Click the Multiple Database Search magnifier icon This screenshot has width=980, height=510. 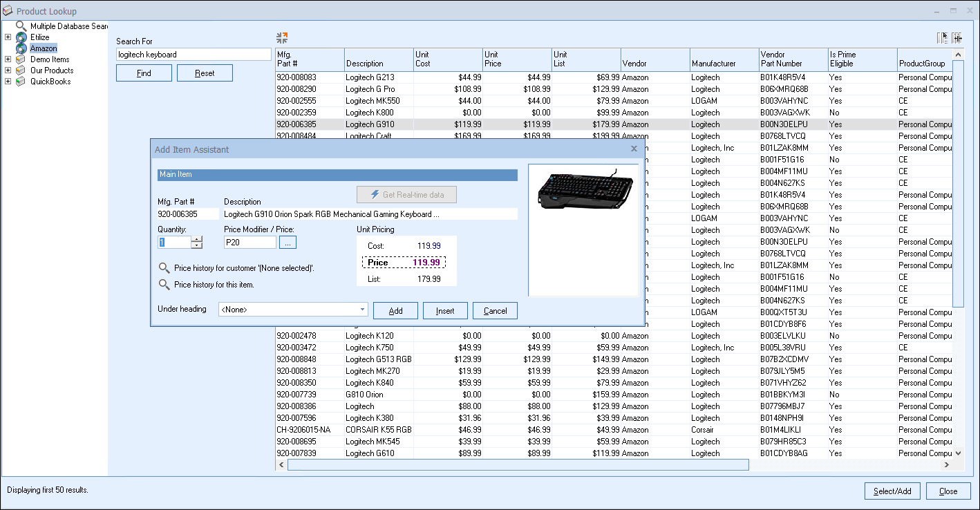click(x=21, y=26)
